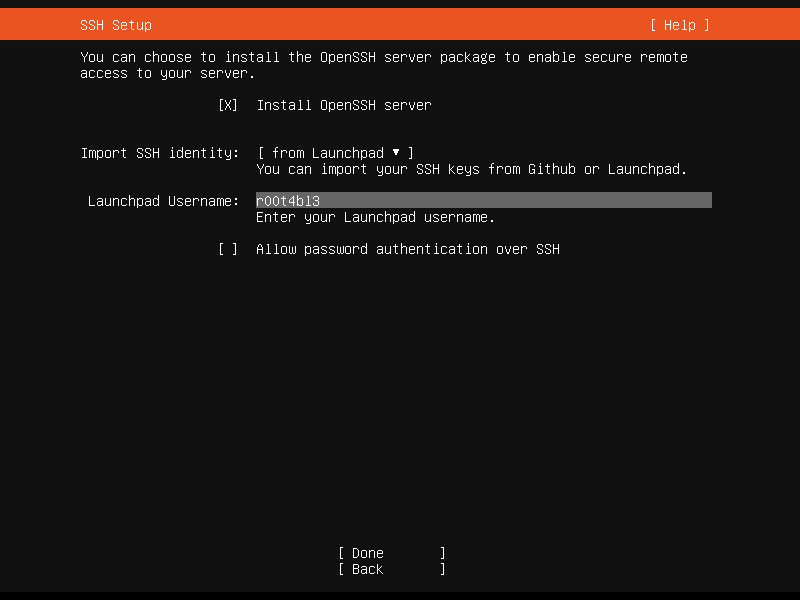The image size is (800, 600).
Task: Uncheck the Install OpenSSH server checkbox
Action: coord(228,105)
